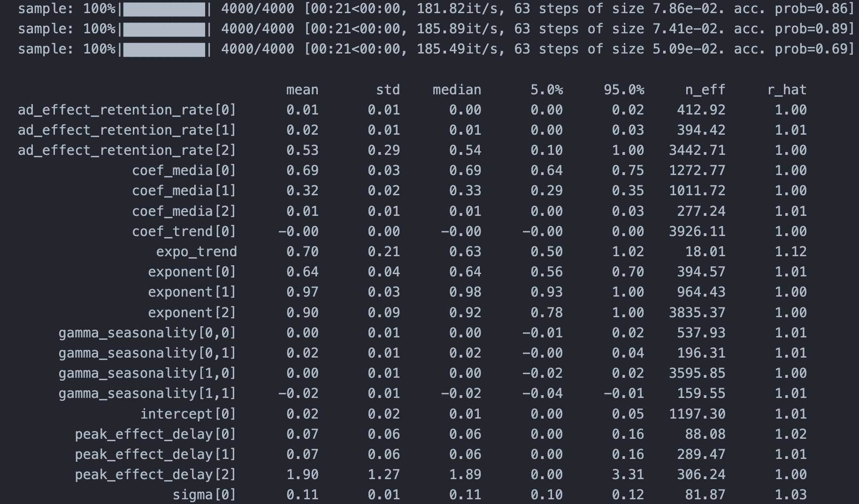Click the first sample progress bar

tap(164, 9)
